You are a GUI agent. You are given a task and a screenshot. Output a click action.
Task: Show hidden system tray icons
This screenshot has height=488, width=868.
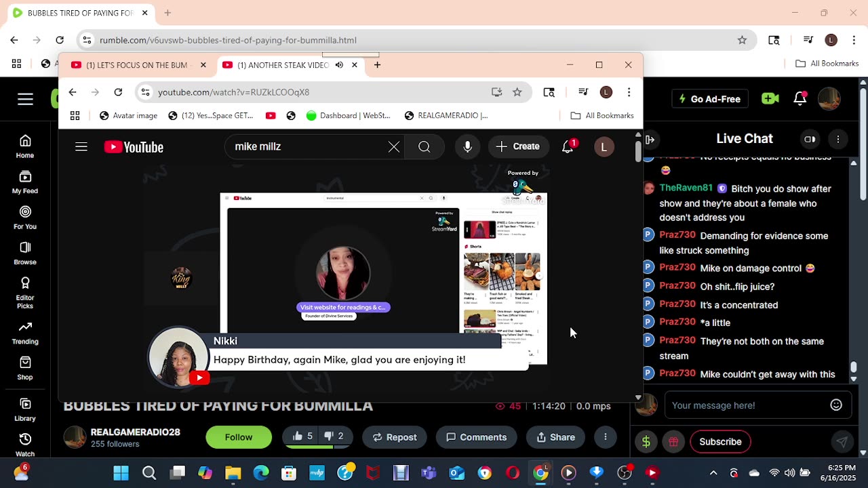coord(713,473)
